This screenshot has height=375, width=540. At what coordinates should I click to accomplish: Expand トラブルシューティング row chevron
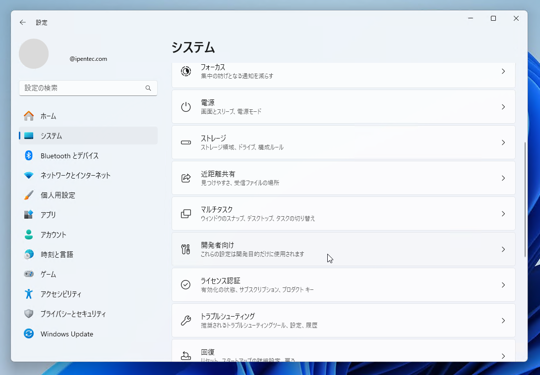503,321
